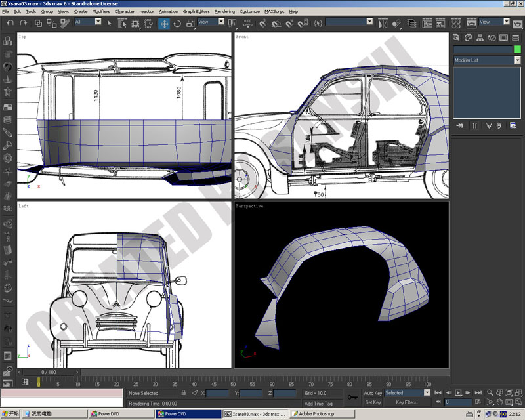Open the Hierarchy command panel

pos(480,37)
